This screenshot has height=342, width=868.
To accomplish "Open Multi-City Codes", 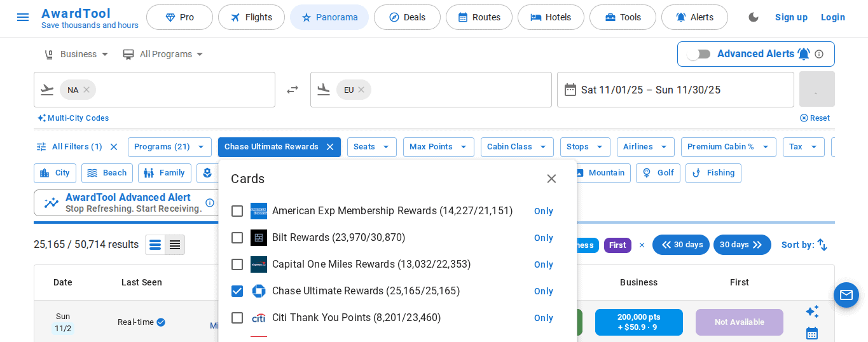I will click(73, 118).
